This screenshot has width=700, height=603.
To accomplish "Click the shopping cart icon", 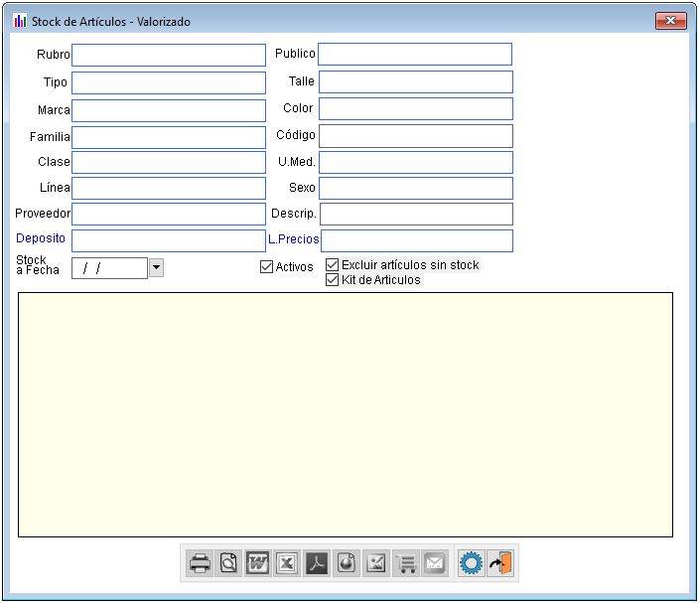I will click(x=405, y=563).
